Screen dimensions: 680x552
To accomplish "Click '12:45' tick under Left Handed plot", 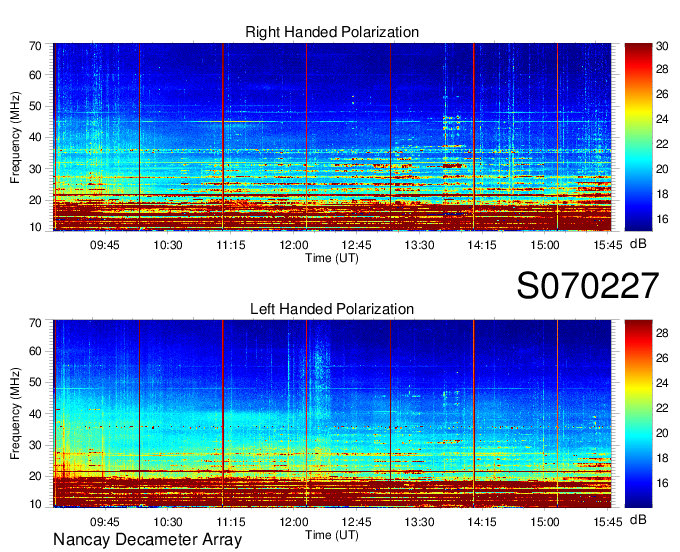I will [356, 522].
